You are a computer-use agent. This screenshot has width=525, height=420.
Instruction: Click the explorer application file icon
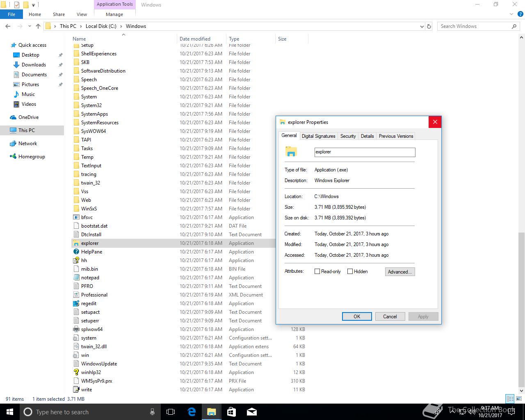[76, 243]
